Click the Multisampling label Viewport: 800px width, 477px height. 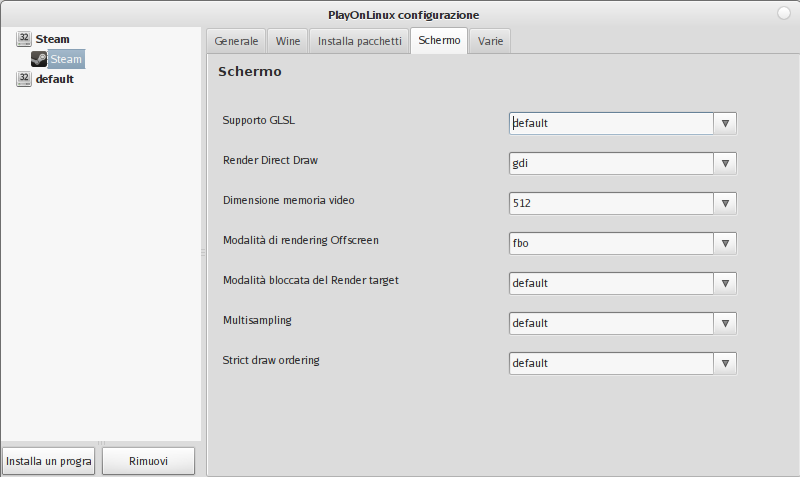click(x=257, y=320)
